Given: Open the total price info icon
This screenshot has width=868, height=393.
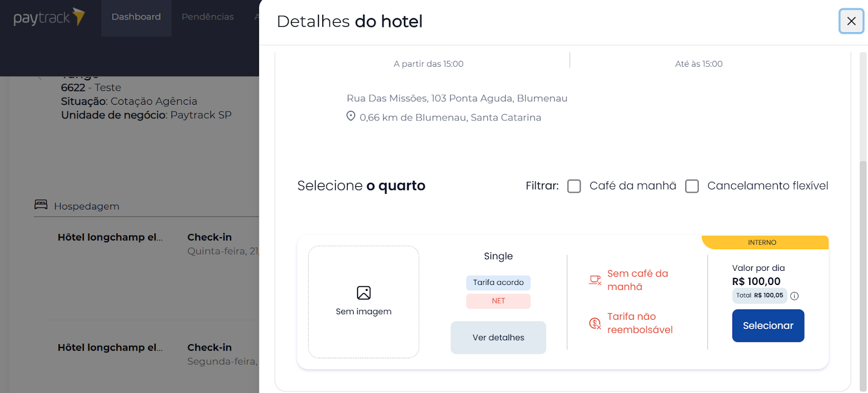Looking at the screenshot, I should 794,296.
